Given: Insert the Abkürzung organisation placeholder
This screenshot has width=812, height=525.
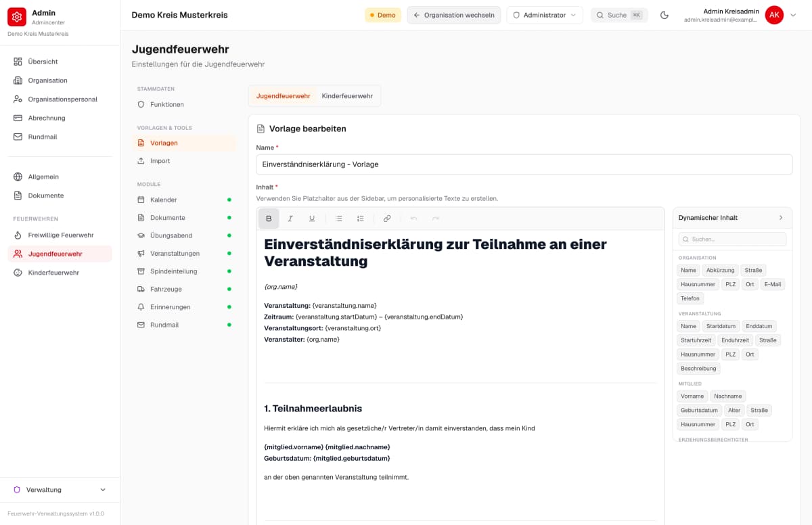Looking at the screenshot, I should tap(720, 270).
